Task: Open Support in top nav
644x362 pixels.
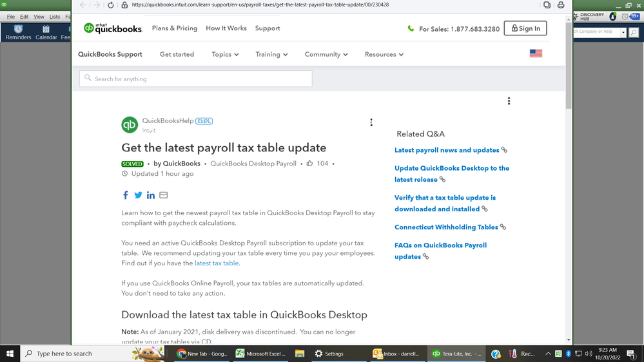Action: (268, 28)
